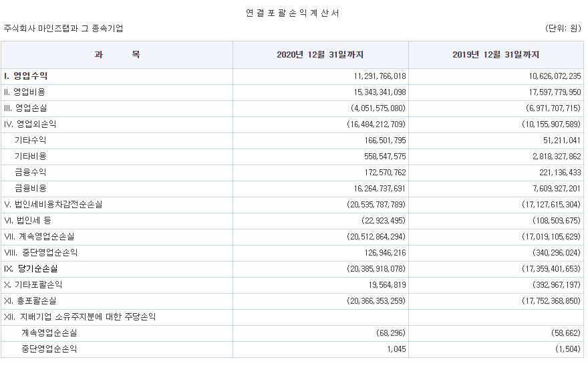Click the title 연결포괄손익계산서
588x372 pixels.
tap(293, 13)
